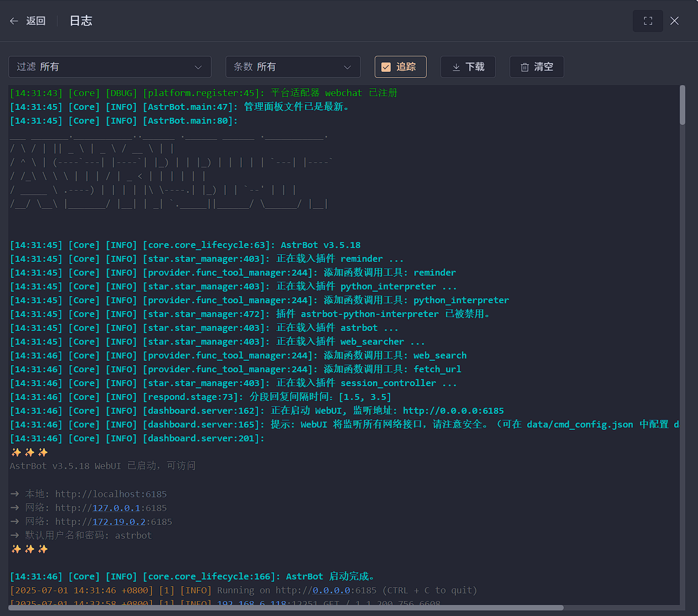Click the back arrow icon
This screenshot has height=616, width=698.
click(14, 21)
